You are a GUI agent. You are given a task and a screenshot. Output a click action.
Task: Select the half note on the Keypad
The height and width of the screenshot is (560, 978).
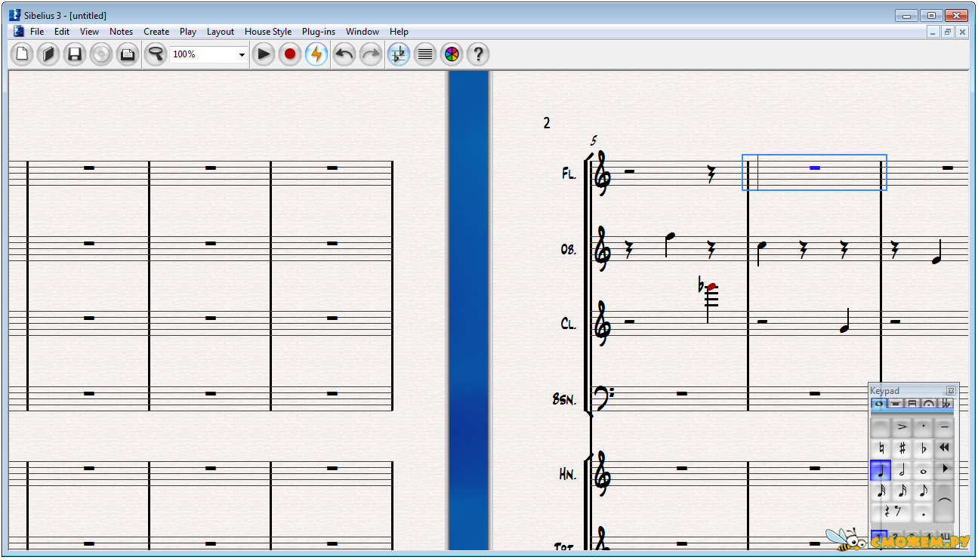click(902, 470)
